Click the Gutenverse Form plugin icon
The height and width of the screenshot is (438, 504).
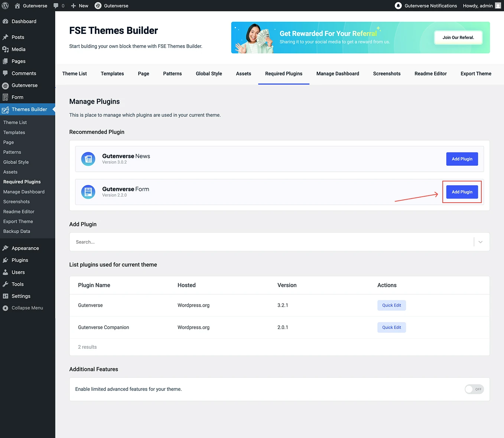pos(88,192)
